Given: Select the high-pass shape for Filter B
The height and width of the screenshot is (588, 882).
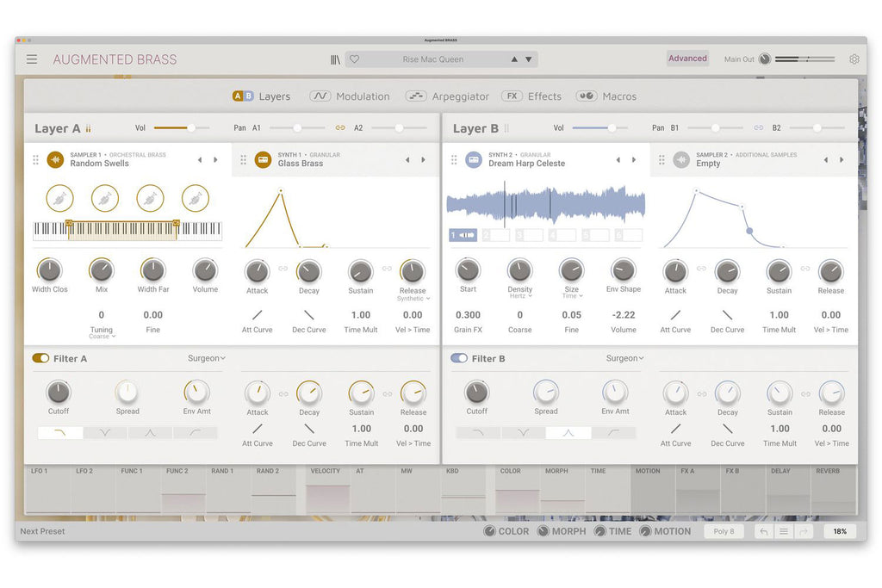Looking at the screenshot, I should pyautogui.click(x=613, y=433).
